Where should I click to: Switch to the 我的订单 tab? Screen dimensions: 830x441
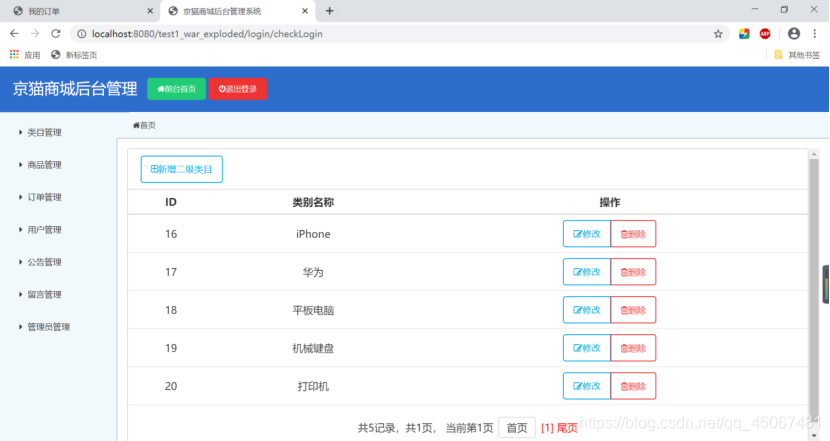(x=79, y=11)
